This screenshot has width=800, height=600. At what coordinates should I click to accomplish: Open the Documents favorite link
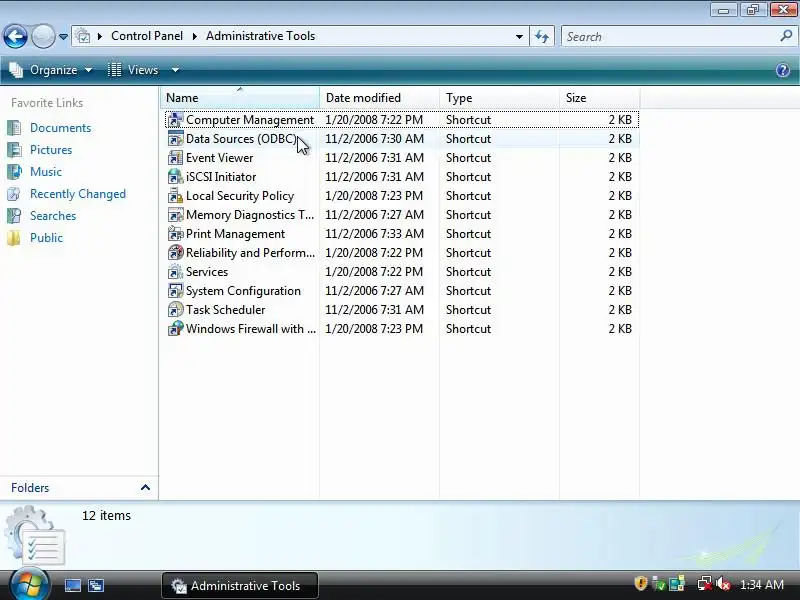[x=60, y=128]
